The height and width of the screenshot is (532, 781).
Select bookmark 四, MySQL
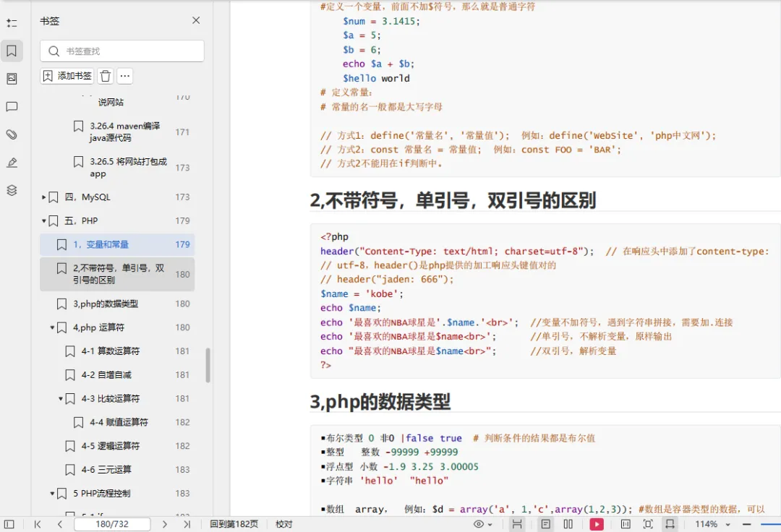coord(88,197)
